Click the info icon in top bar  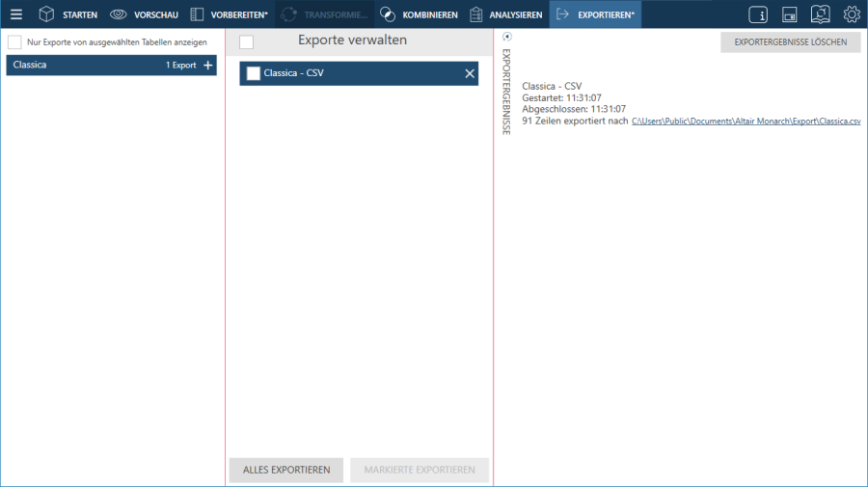click(x=758, y=14)
